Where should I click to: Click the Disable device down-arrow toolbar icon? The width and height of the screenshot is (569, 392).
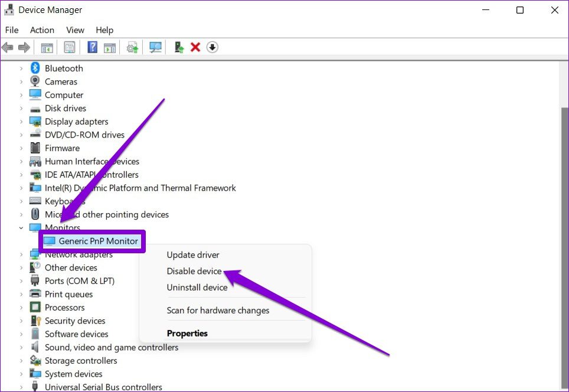(x=212, y=47)
